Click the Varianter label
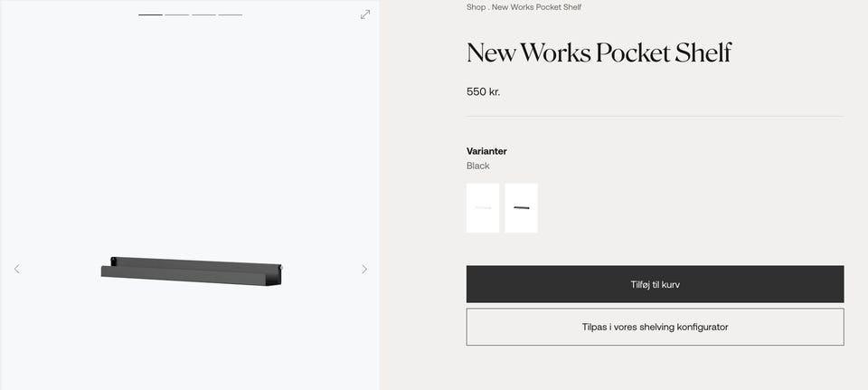Image resolution: width=868 pixels, height=390 pixels. pyautogui.click(x=486, y=151)
